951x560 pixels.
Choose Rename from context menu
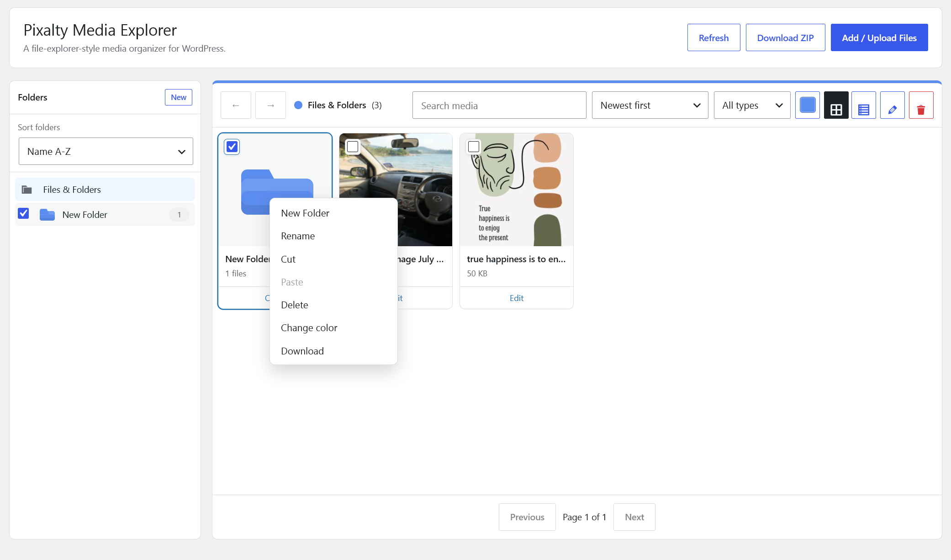(333, 236)
